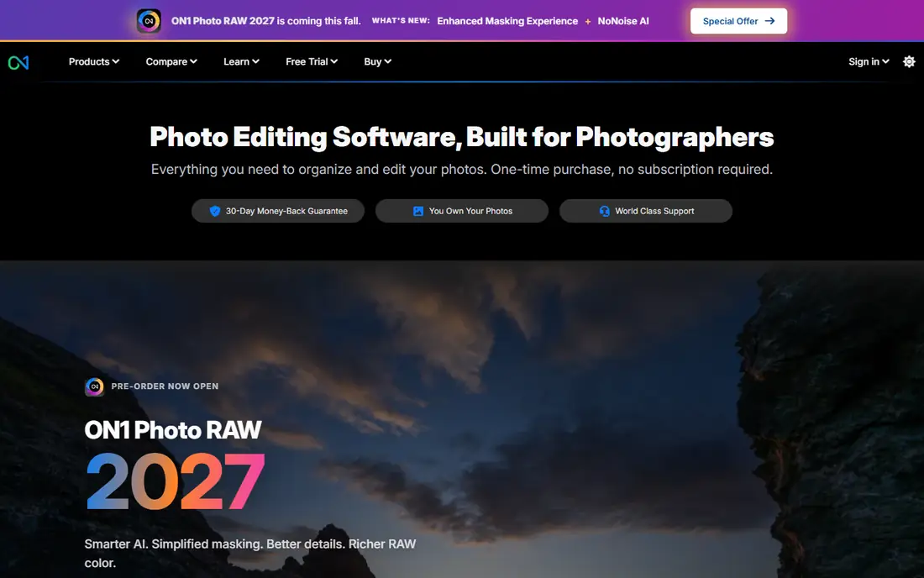
Task: Select the World Class Support pill
Action: pyautogui.click(x=646, y=211)
